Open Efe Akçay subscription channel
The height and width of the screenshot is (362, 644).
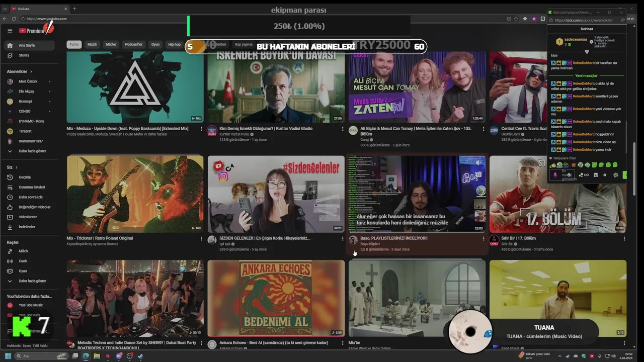click(x=30, y=92)
